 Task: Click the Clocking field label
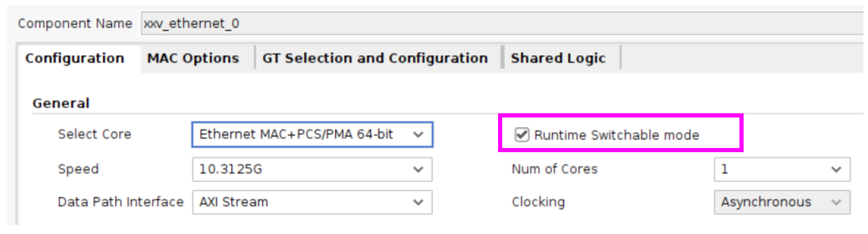click(538, 202)
